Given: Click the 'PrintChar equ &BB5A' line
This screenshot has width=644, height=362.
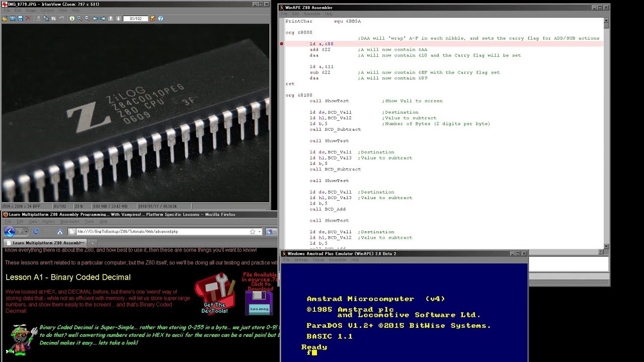Looking at the screenshot, I should (323, 21).
